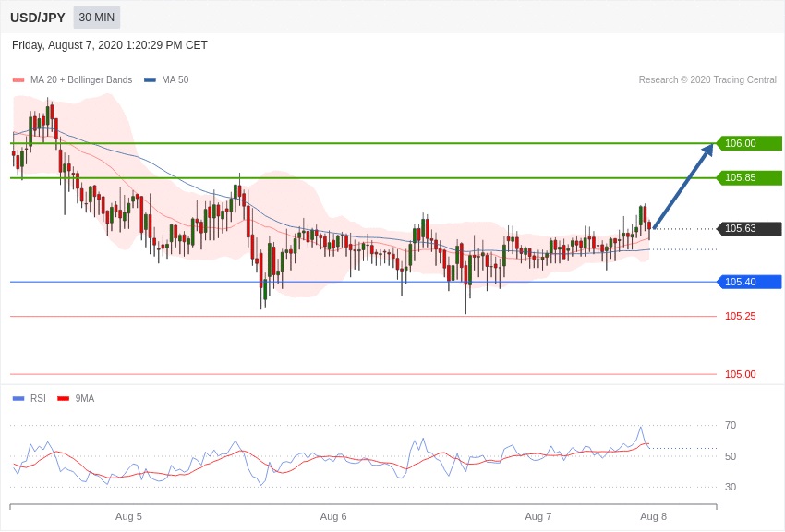Click the Aug 5 date axis label
The width and height of the screenshot is (785, 532).
128,516
